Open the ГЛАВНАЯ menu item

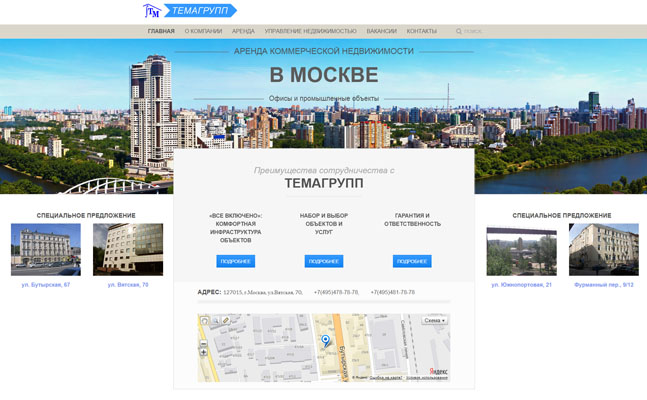click(x=161, y=31)
